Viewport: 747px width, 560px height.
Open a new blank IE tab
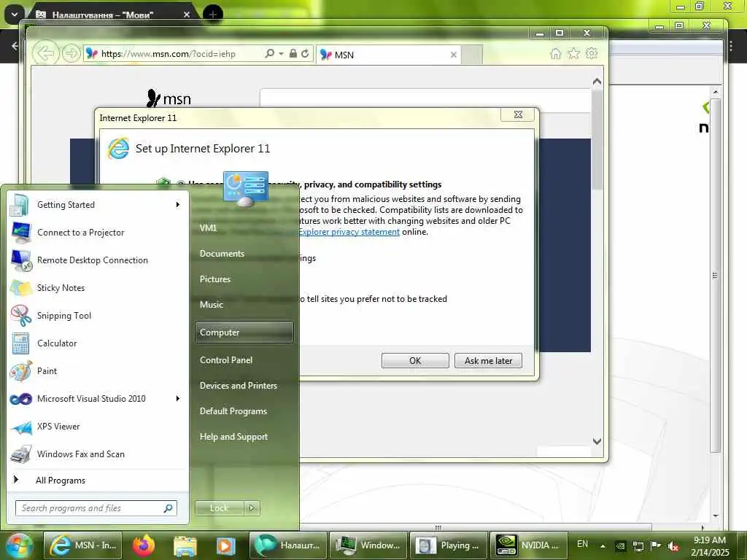472,55
